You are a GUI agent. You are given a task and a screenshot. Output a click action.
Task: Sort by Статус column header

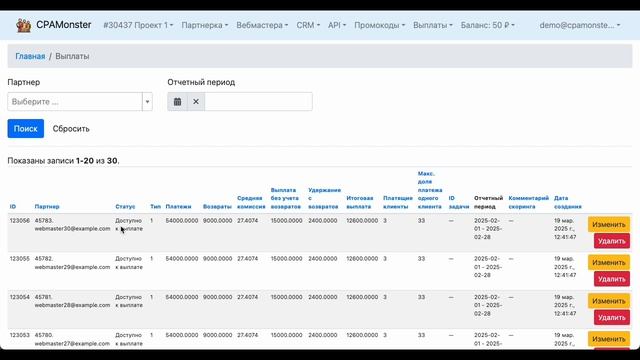pos(125,207)
